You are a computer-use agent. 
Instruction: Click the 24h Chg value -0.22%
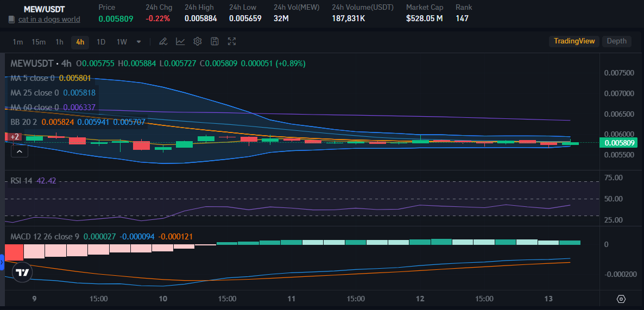[x=157, y=18]
